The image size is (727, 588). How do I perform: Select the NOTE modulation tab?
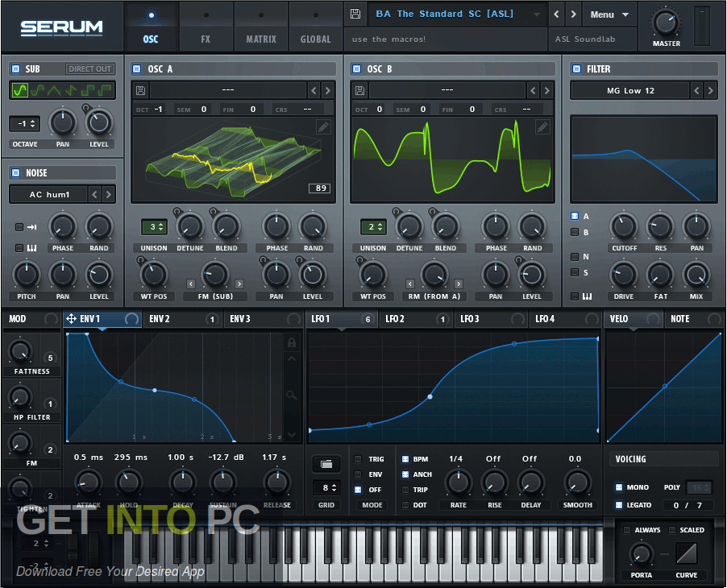click(695, 319)
